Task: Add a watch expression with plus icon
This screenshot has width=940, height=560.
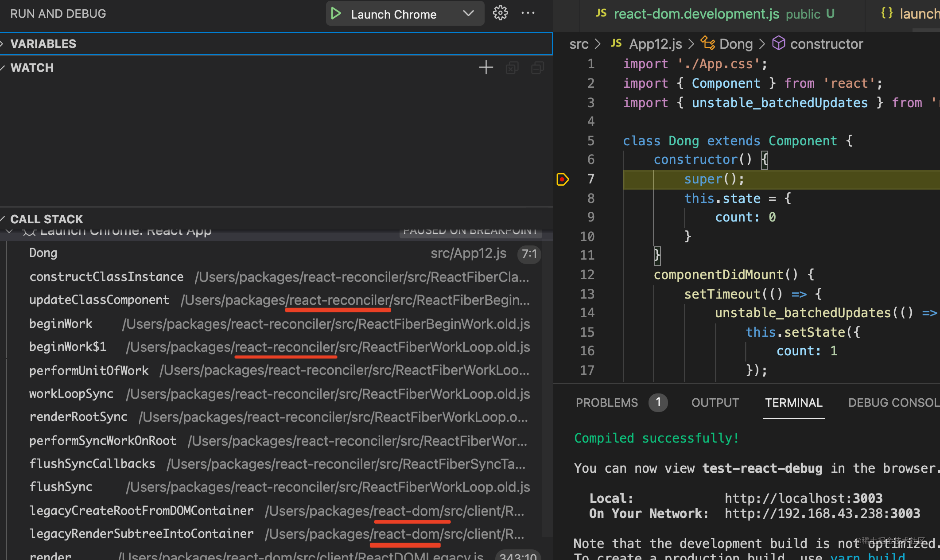Action: 486,67
